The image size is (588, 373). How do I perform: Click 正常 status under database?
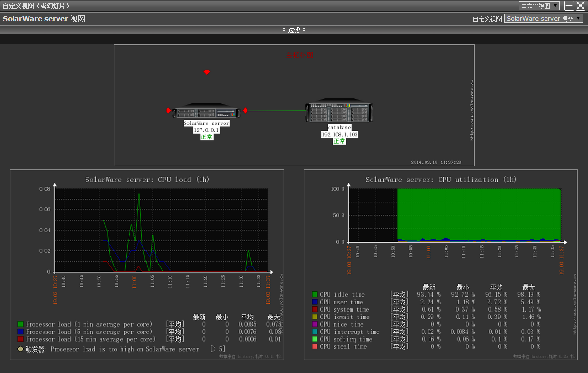(x=340, y=141)
